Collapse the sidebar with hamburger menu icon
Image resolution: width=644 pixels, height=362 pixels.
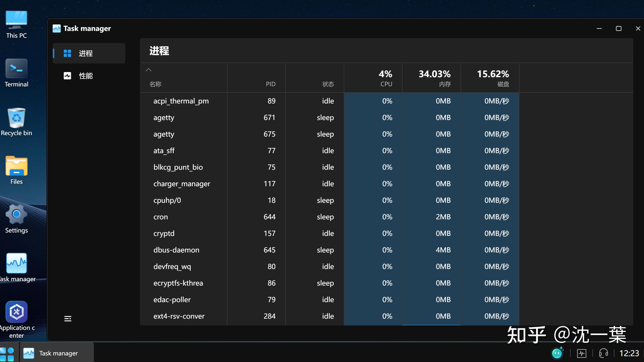tap(68, 318)
